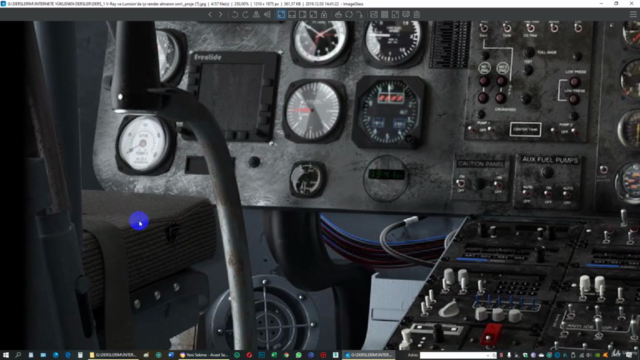Restore down the ImageGlass window
The height and width of the screenshot is (360, 640).
click(616, 4)
